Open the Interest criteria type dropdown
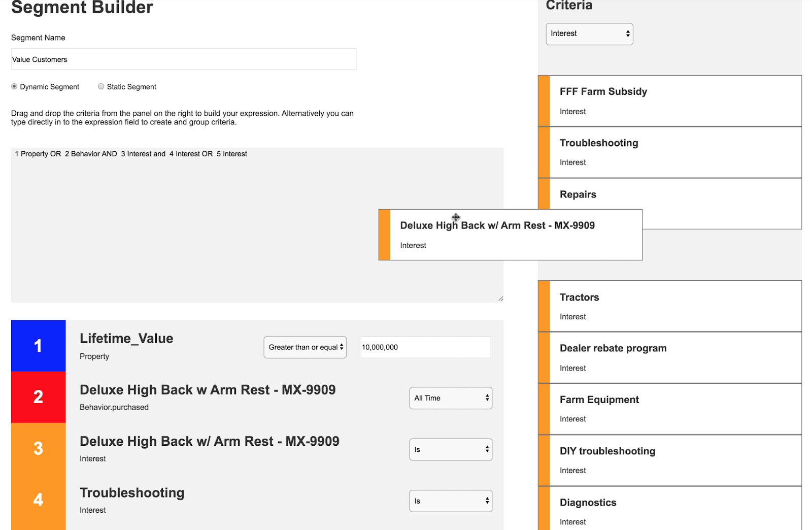Screen dimensions: 812x530 (589, 34)
